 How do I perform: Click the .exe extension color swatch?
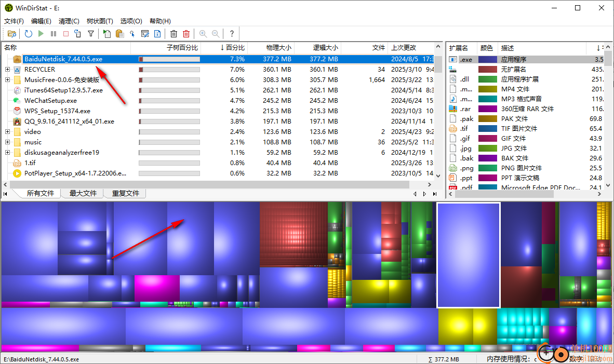click(488, 60)
